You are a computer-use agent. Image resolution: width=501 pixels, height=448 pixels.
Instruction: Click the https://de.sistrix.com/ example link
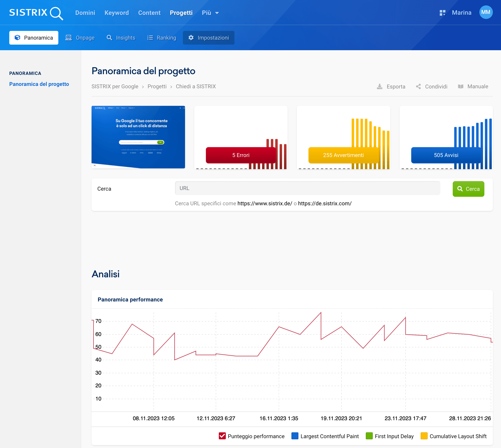point(325,204)
